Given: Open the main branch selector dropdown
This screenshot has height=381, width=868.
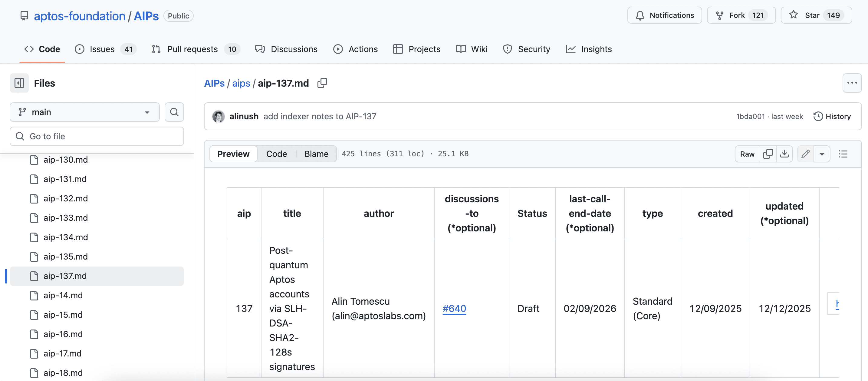Looking at the screenshot, I should click(x=84, y=112).
